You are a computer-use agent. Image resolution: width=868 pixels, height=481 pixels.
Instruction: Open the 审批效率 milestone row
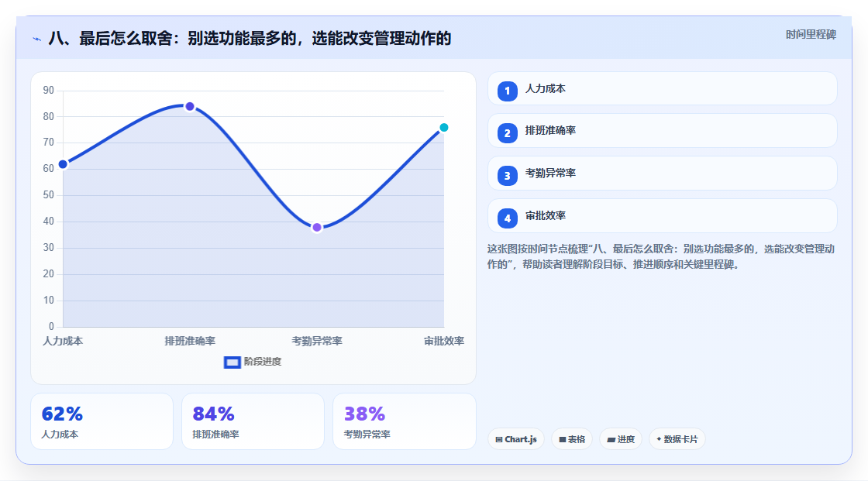click(662, 216)
